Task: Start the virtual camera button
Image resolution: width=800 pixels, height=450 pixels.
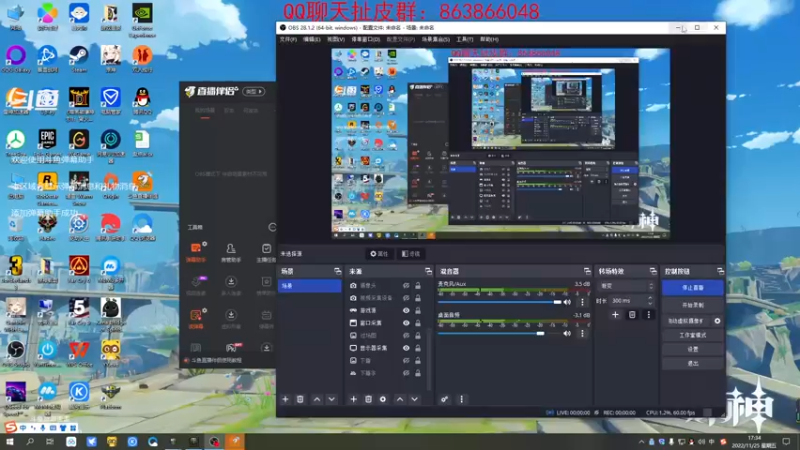Action: 686,321
